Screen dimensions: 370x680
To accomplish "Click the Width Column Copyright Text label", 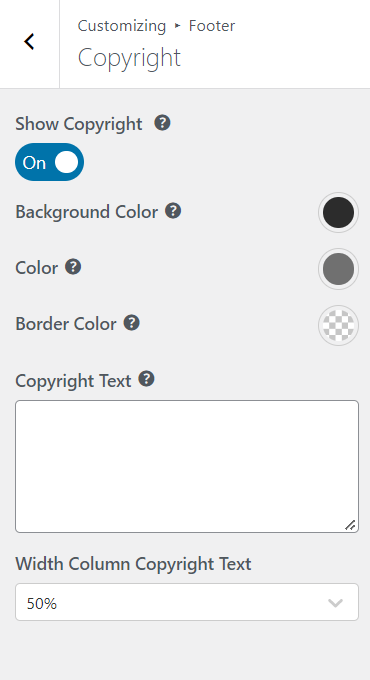I will (133, 564).
